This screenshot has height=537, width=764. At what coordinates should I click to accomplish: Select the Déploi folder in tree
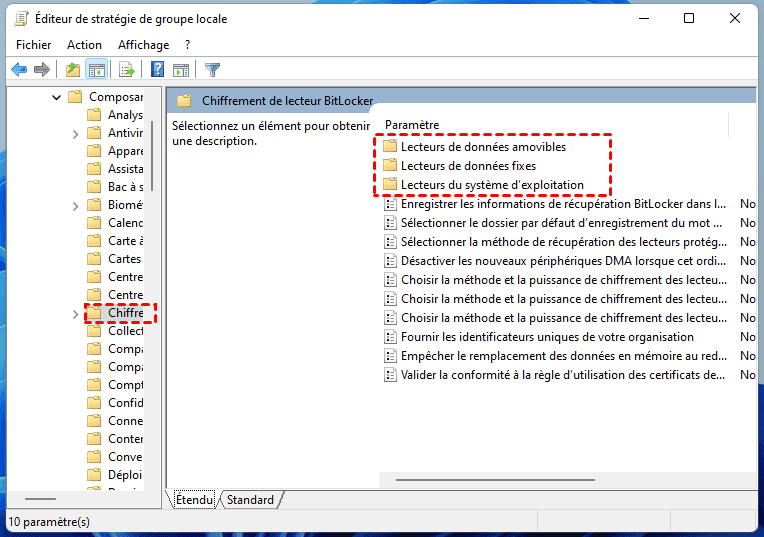(115, 475)
